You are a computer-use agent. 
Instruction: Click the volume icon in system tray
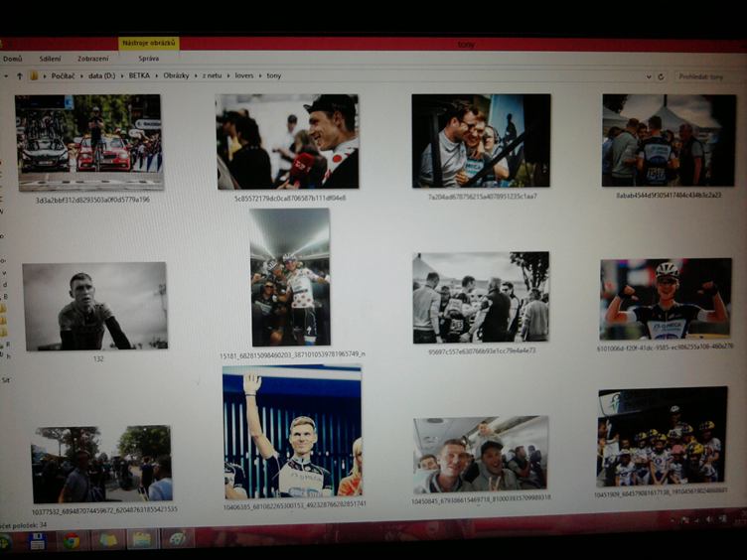click(x=709, y=519)
